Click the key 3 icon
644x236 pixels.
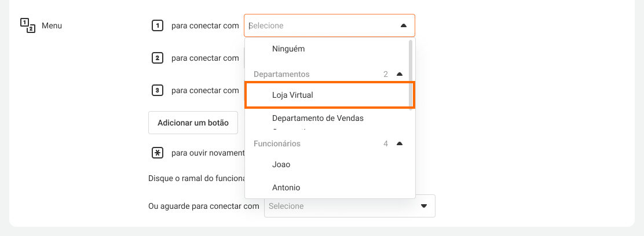pos(157,90)
